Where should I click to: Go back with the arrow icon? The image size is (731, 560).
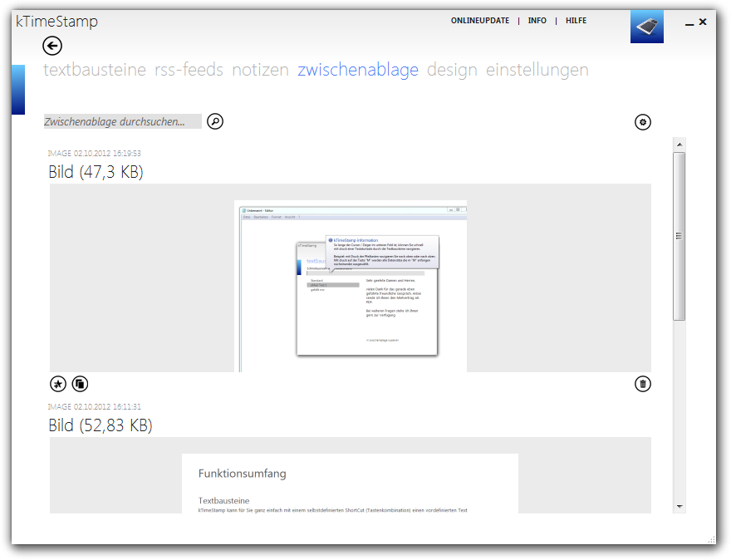(x=52, y=46)
